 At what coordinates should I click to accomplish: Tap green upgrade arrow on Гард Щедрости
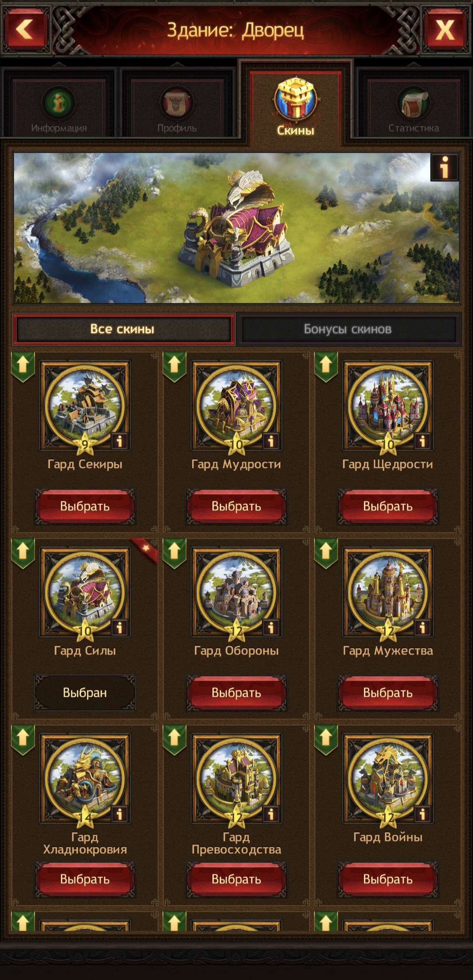[326, 366]
